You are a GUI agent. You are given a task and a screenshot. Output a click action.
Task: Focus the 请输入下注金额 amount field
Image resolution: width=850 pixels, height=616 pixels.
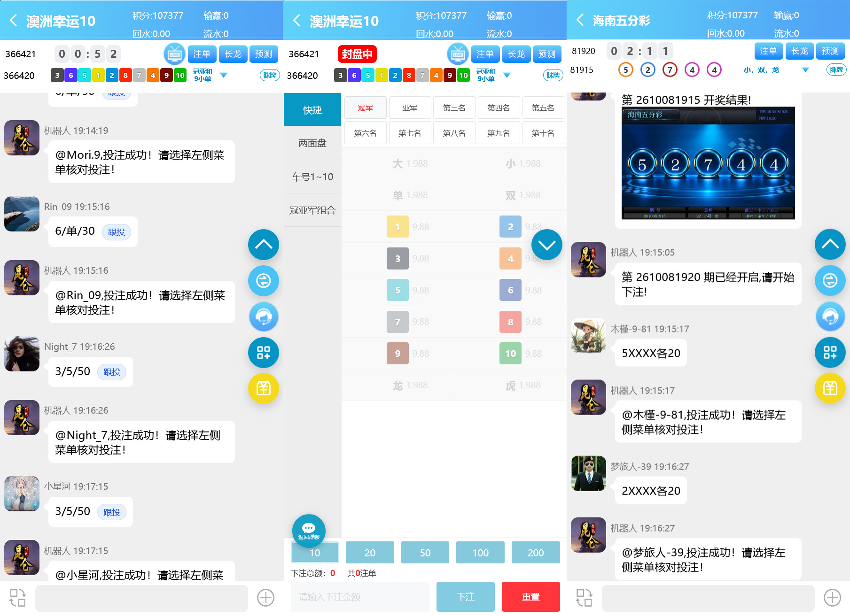tap(360, 597)
